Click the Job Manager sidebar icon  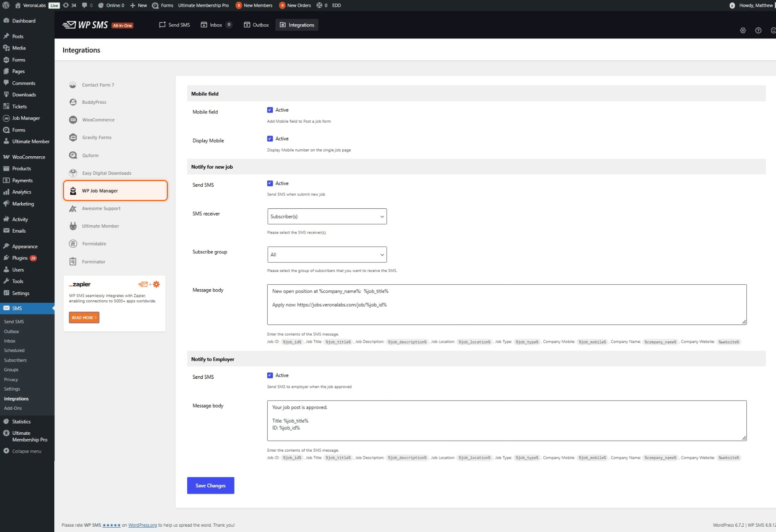[x=6, y=118]
